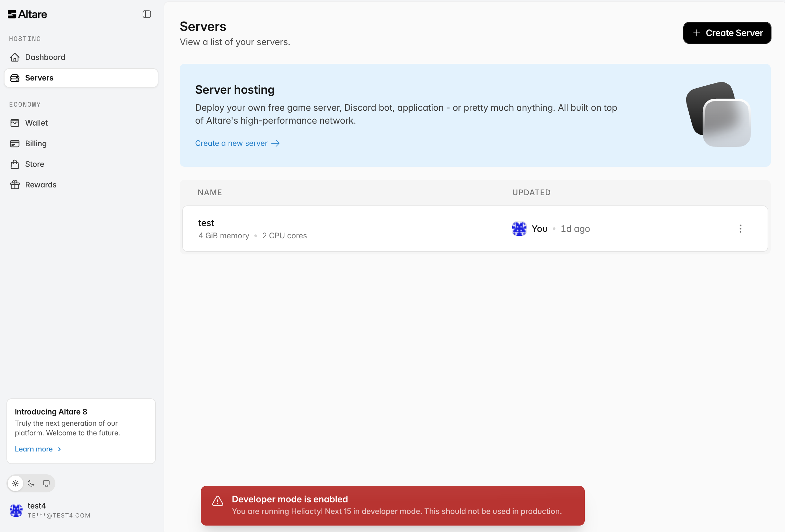Click the Rewards gift icon
The height and width of the screenshot is (532, 785).
point(15,185)
